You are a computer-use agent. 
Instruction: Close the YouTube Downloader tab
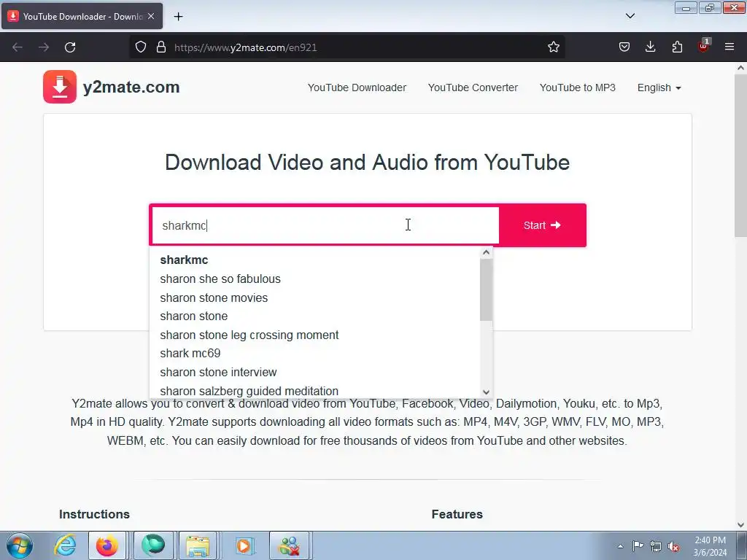tap(150, 16)
